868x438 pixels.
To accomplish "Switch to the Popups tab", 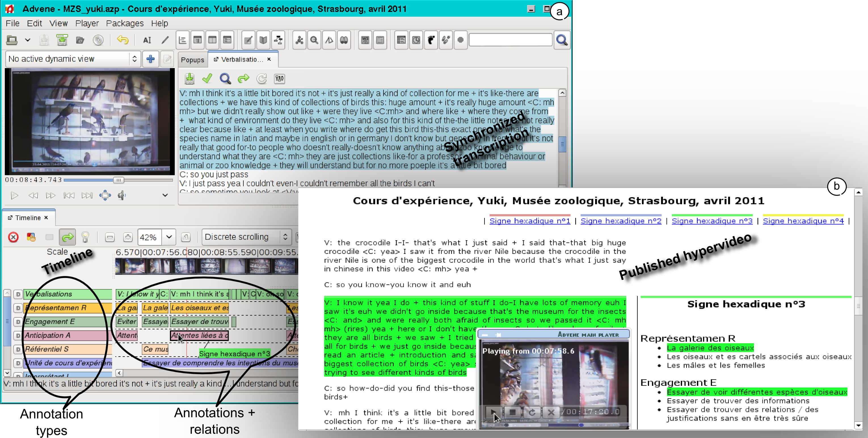I will (192, 60).
